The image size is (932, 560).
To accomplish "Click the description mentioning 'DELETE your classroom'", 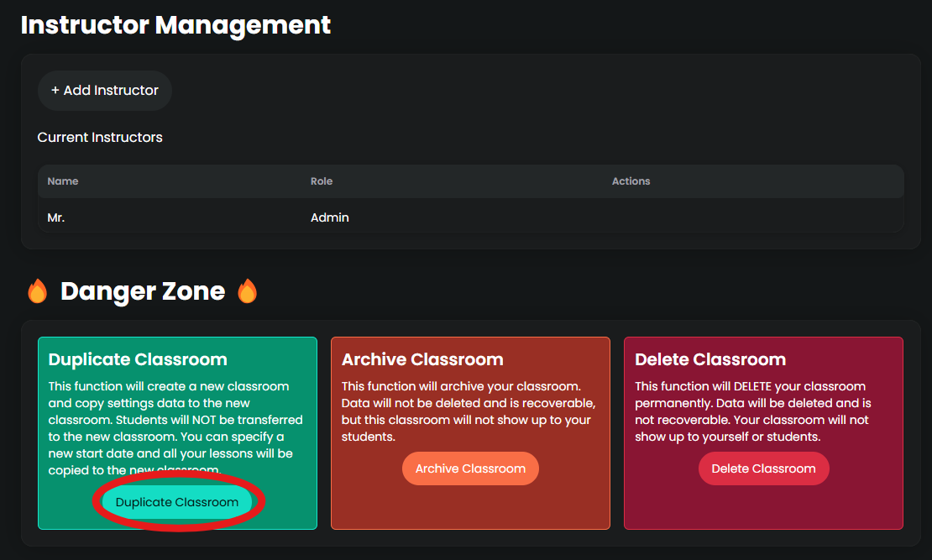I will (753, 411).
